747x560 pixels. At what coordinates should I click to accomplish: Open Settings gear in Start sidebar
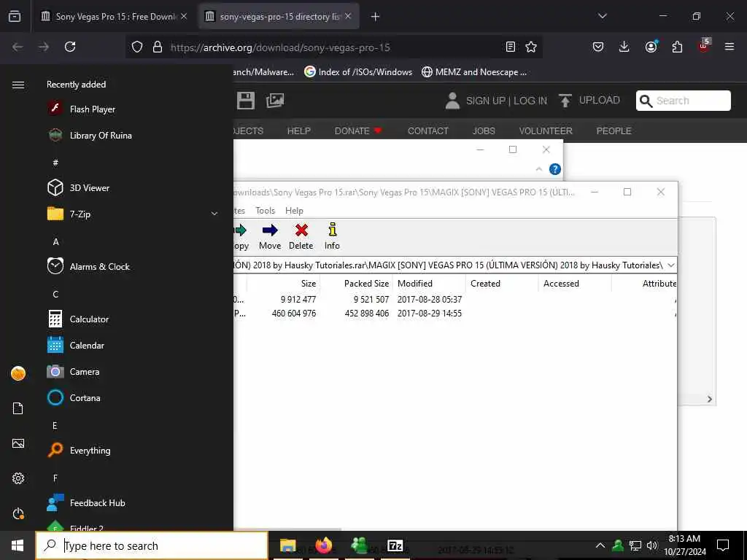point(18,478)
